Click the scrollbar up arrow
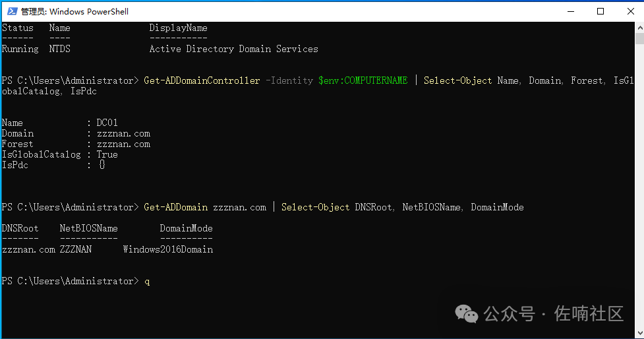Viewport: 644px width, 339px height. tap(639, 28)
